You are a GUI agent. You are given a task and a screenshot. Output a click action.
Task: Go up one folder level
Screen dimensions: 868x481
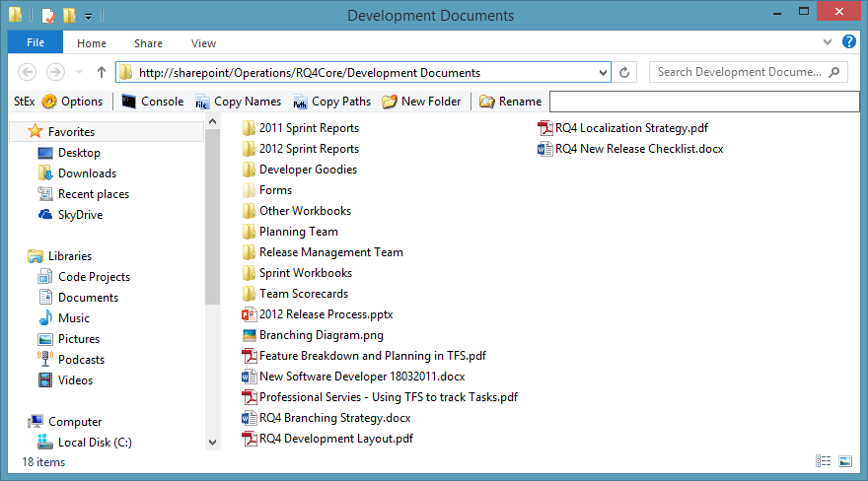(102, 72)
